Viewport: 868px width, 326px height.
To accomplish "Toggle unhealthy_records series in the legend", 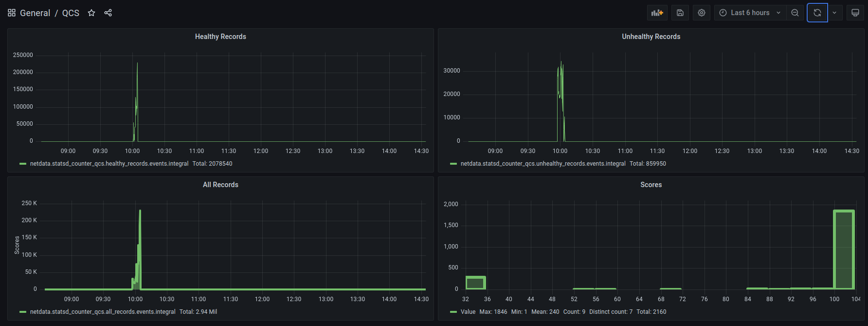I will click(542, 164).
